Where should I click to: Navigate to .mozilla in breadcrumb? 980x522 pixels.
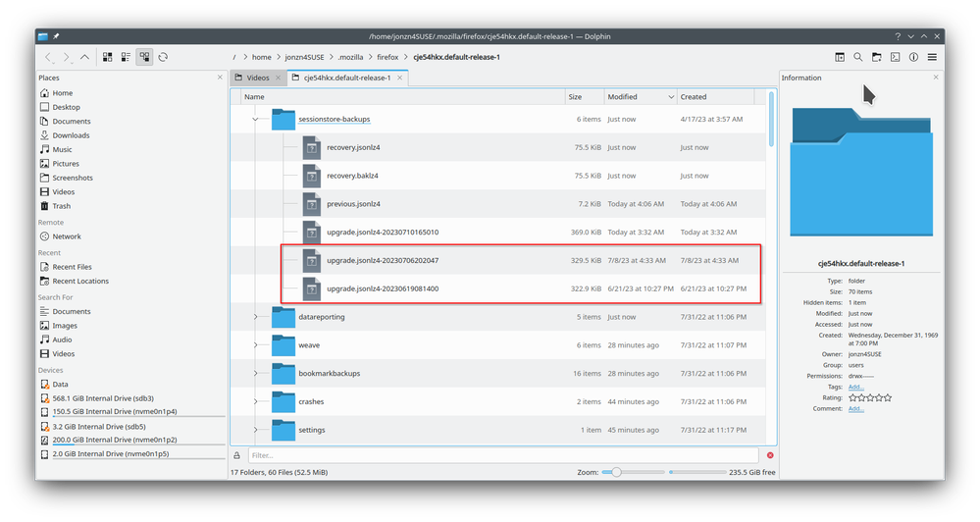pos(350,57)
